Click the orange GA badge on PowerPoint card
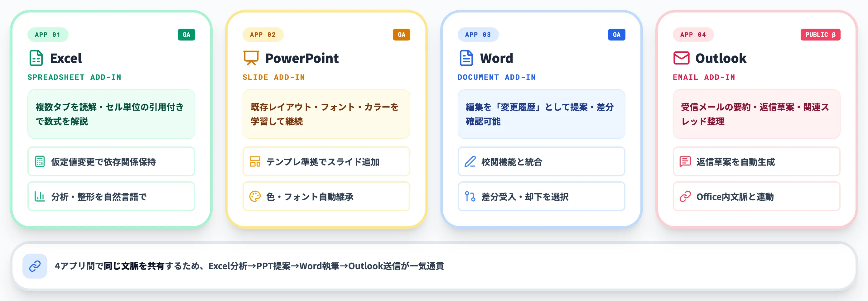 401,35
